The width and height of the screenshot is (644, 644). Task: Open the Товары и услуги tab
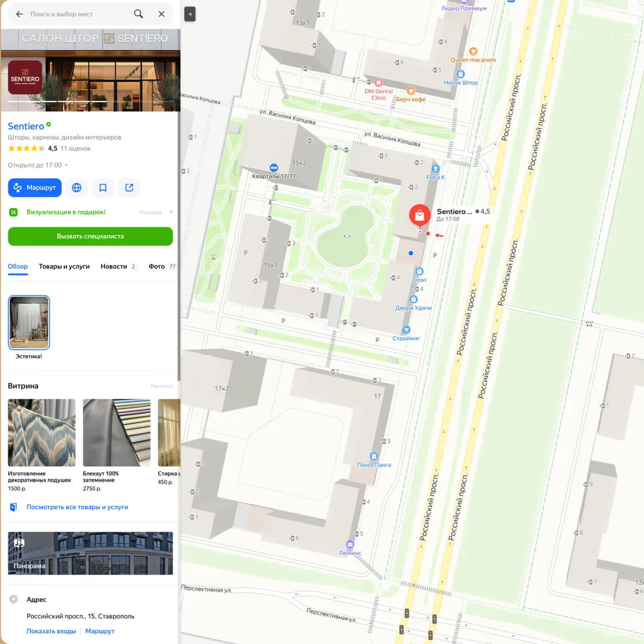tap(64, 267)
